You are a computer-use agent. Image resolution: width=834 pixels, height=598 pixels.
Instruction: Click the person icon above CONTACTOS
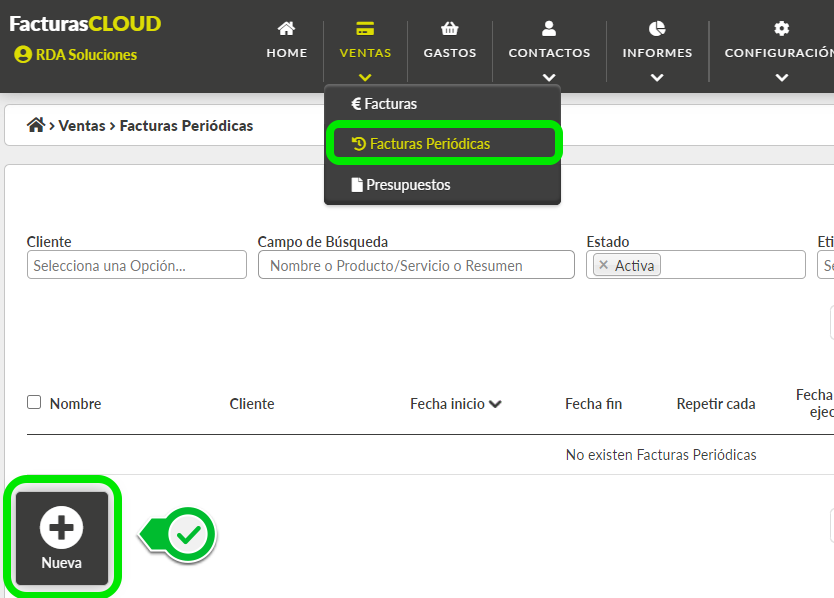coord(548,28)
